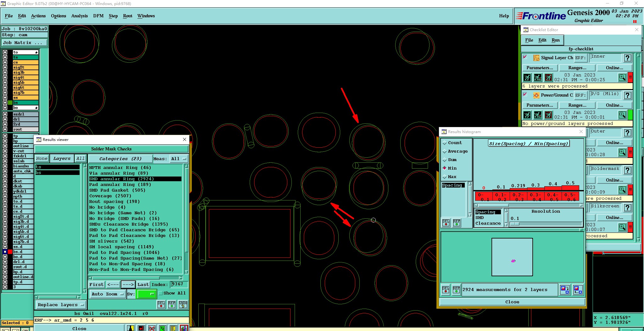The height and width of the screenshot is (331, 644).
Task: Select the Sum radio option in histogram
Action: (445, 160)
